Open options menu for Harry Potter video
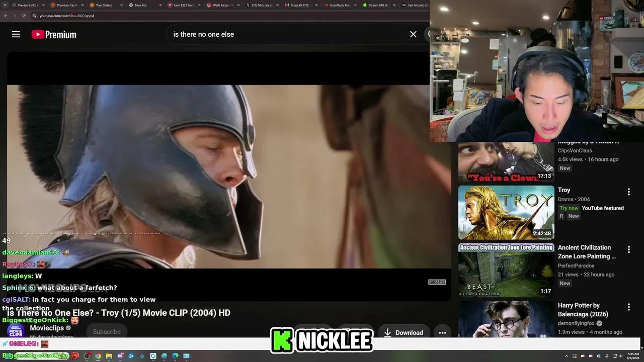The width and height of the screenshot is (644, 362). coord(628,307)
